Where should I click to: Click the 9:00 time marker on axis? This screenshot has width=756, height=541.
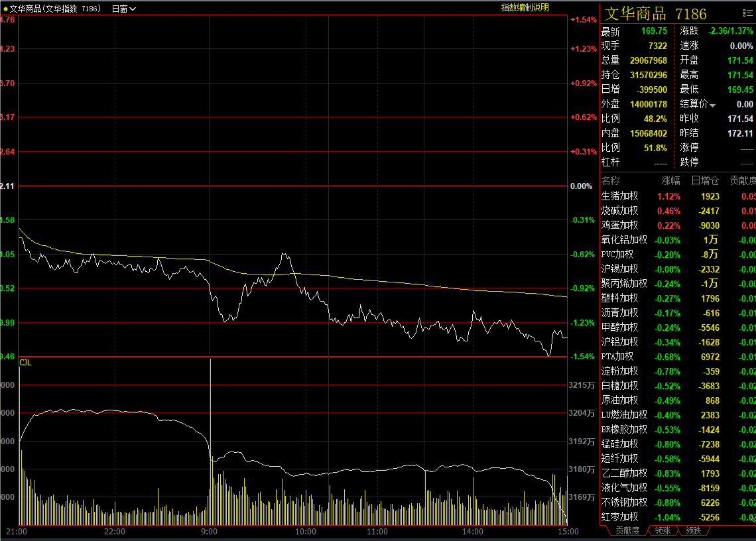click(210, 532)
